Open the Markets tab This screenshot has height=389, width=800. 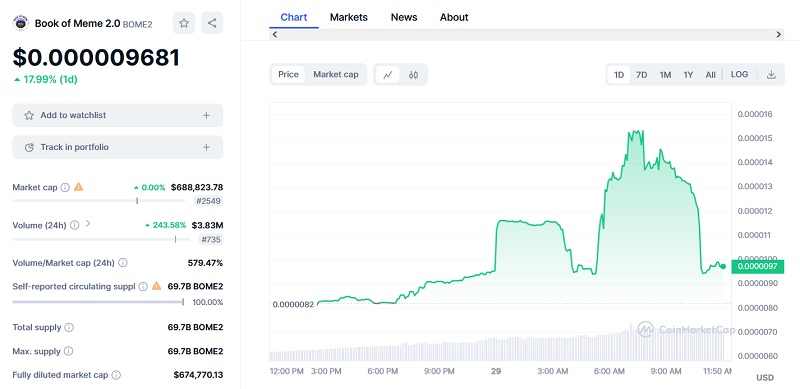coord(348,17)
